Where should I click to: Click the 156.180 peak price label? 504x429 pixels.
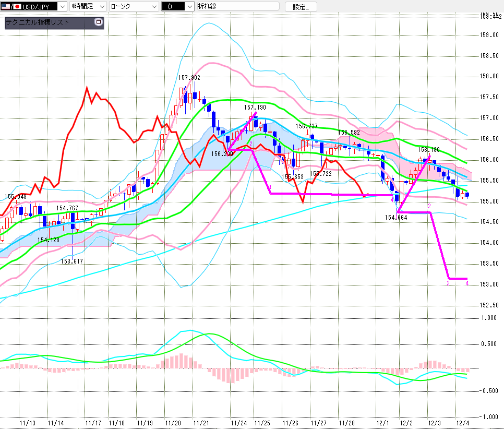pyautogui.click(x=428, y=149)
